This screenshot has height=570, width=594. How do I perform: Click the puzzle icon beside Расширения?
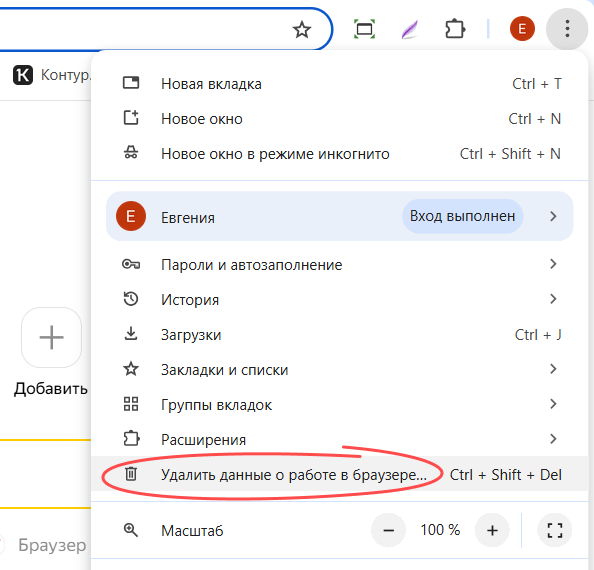pos(131,439)
